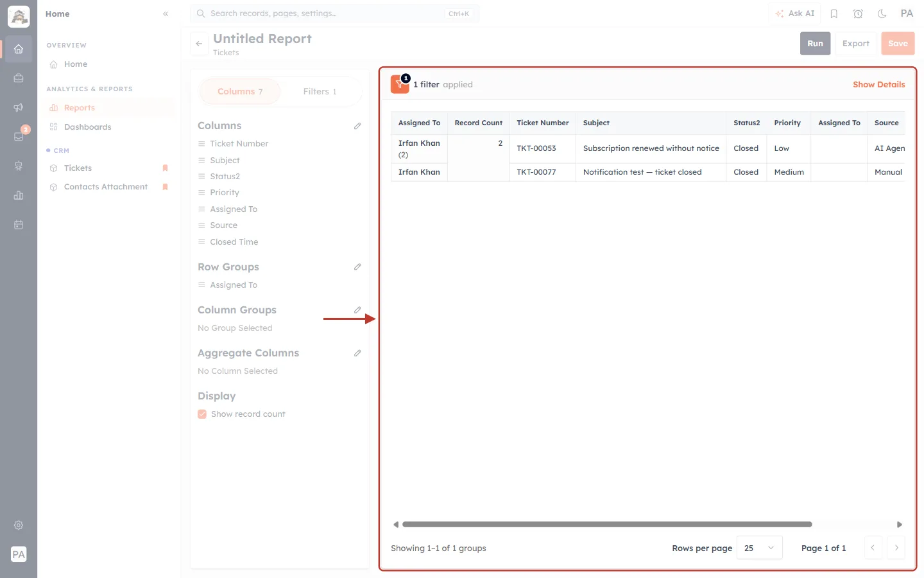The image size is (924, 578).
Task: Edit the Columns section with its pencil icon
Action: [357, 126]
